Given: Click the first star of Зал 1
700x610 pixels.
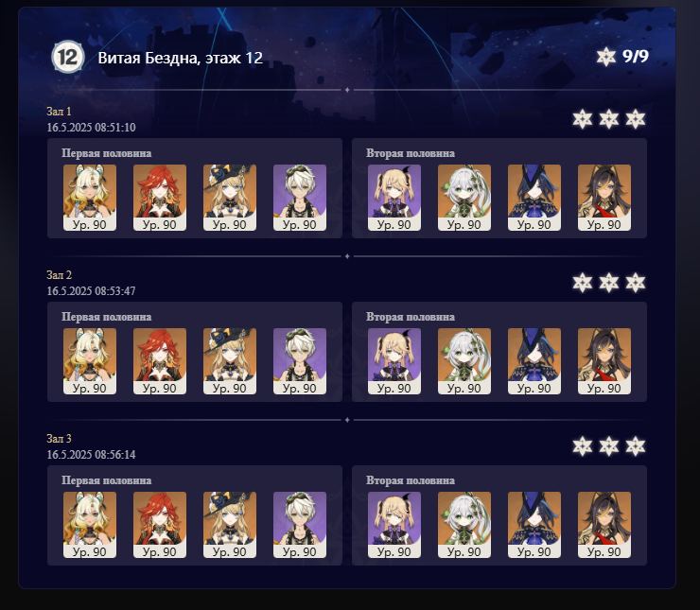Looking at the screenshot, I should pyautogui.click(x=582, y=119).
